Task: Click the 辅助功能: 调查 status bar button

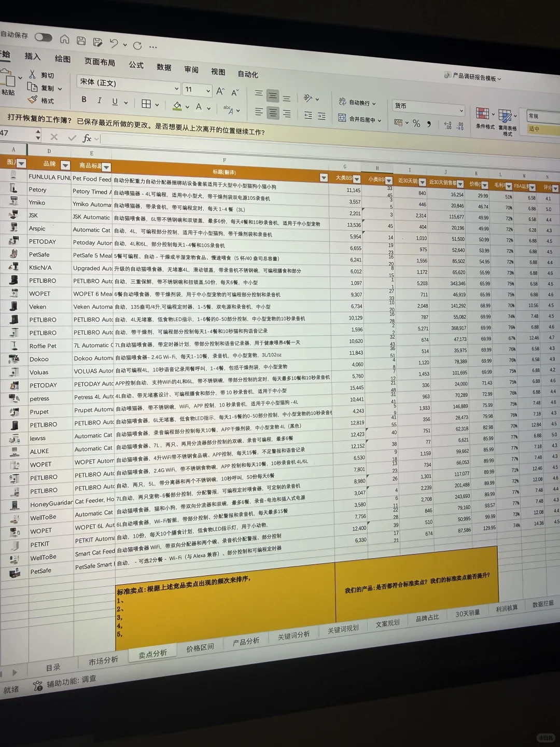Action: pyautogui.click(x=65, y=682)
